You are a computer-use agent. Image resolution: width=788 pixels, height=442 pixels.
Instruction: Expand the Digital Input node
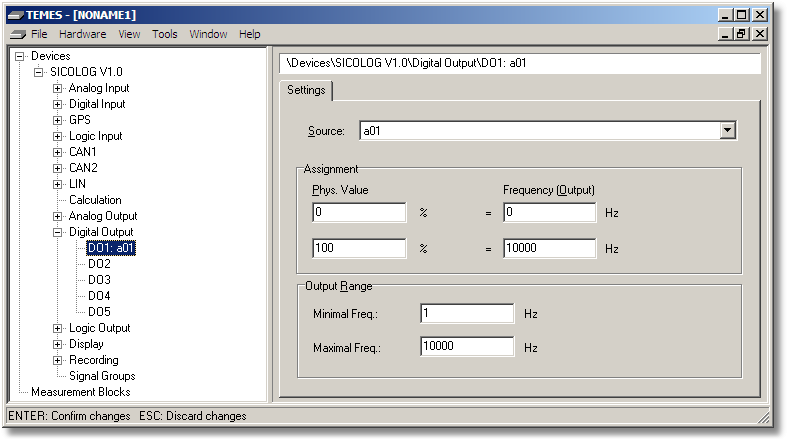click(x=58, y=104)
